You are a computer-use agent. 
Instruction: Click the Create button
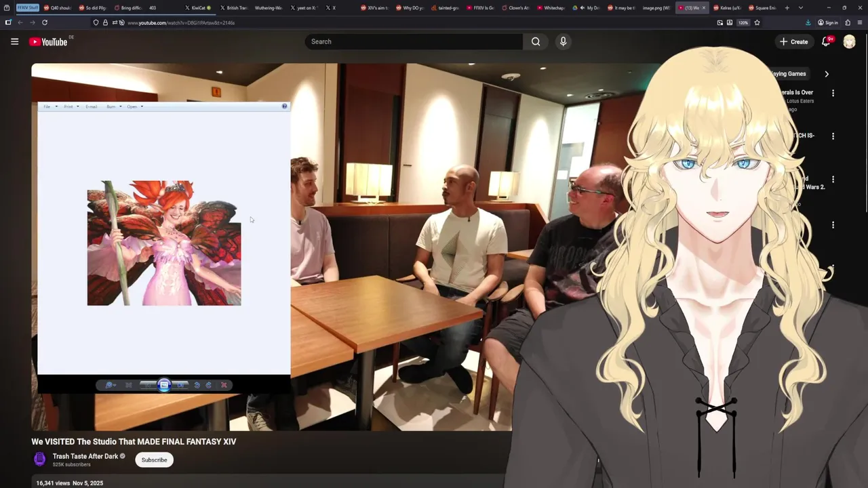point(793,41)
